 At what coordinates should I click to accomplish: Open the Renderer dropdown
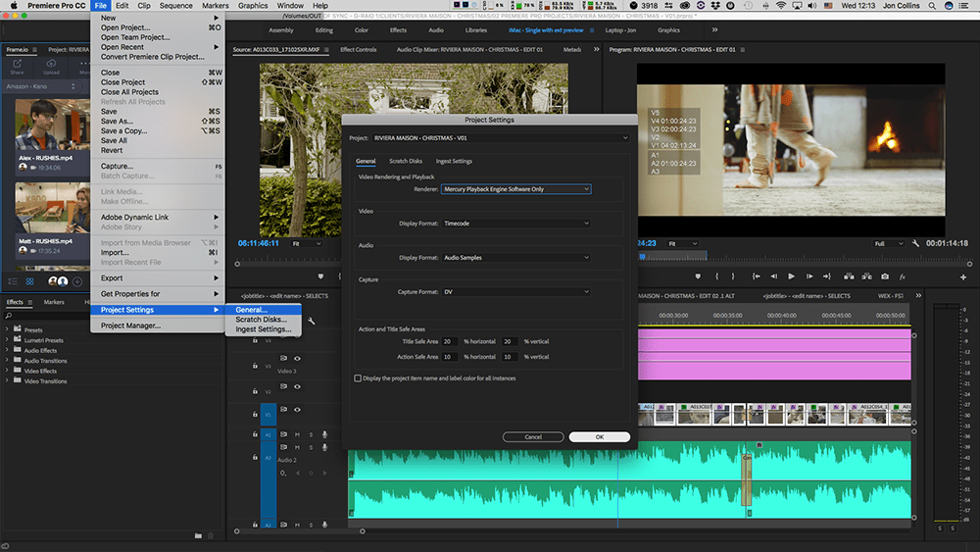(515, 189)
